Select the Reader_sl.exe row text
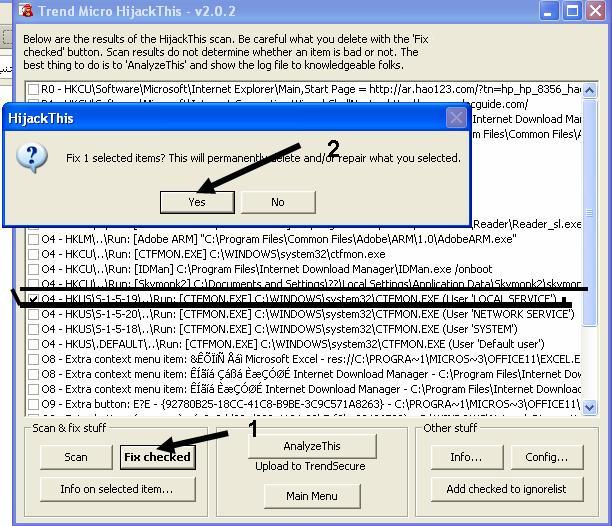 click(x=527, y=224)
